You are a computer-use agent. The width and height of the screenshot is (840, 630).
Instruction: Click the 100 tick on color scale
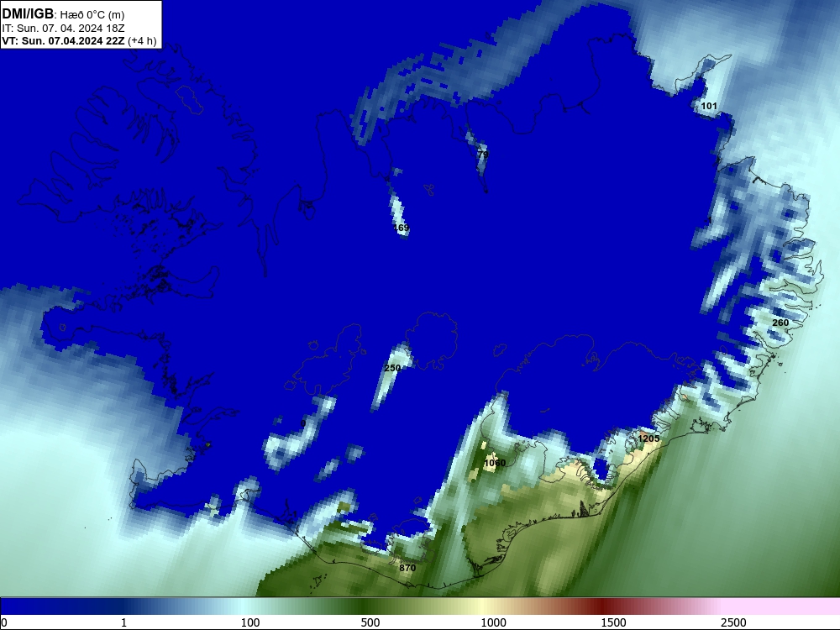250,622
